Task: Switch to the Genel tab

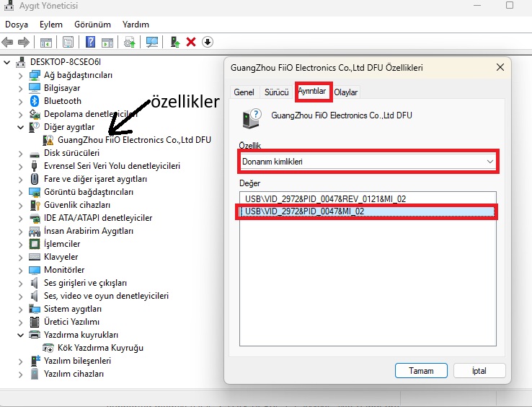Action: point(244,92)
